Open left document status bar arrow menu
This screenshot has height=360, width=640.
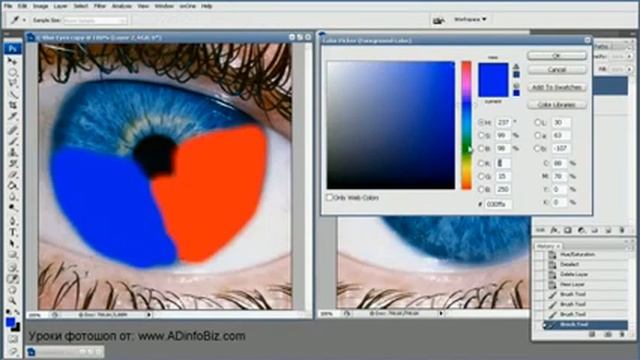[149, 315]
